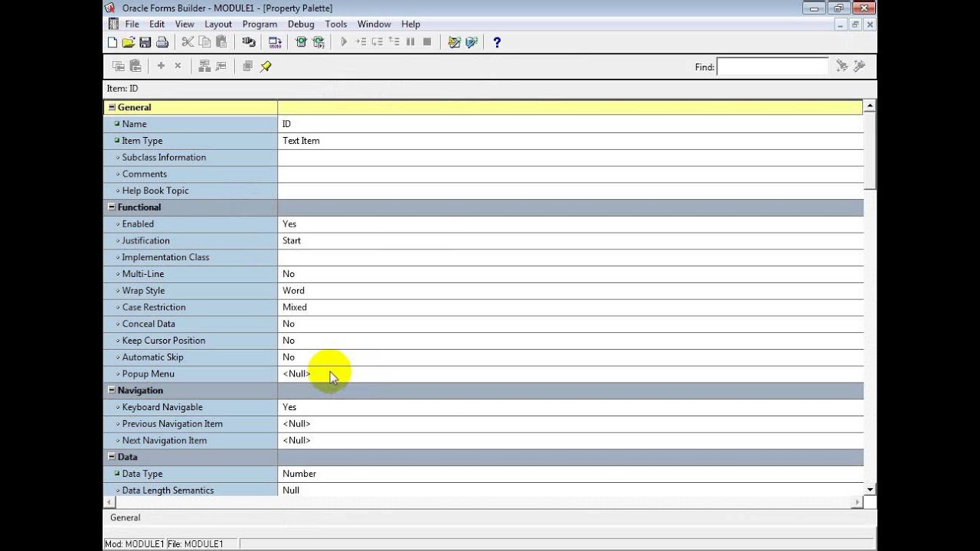Select the Wrap Style property label
The width and height of the screenshot is (980, 551).
point(143,291)
